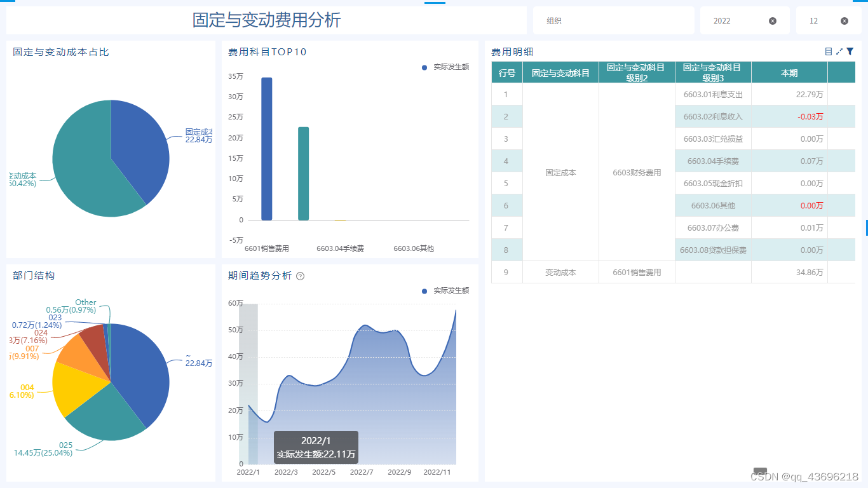Toggle 实际发生额 legend in 期间趋势分析 chart

point(445,290)
